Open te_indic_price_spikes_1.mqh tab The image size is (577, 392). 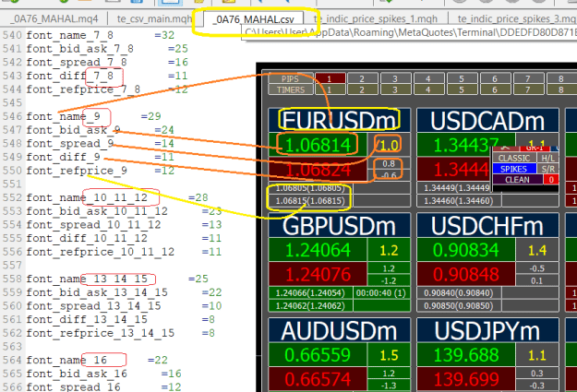coord(376,18)
